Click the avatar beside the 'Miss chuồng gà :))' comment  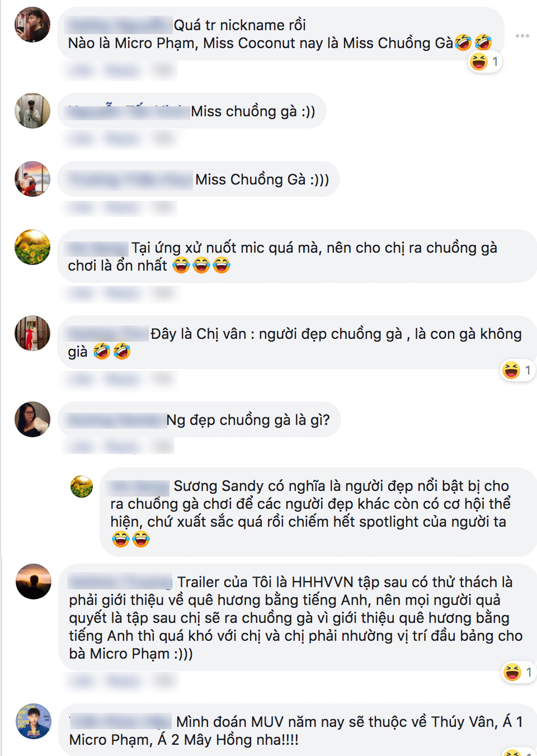[x=32, y=111]
